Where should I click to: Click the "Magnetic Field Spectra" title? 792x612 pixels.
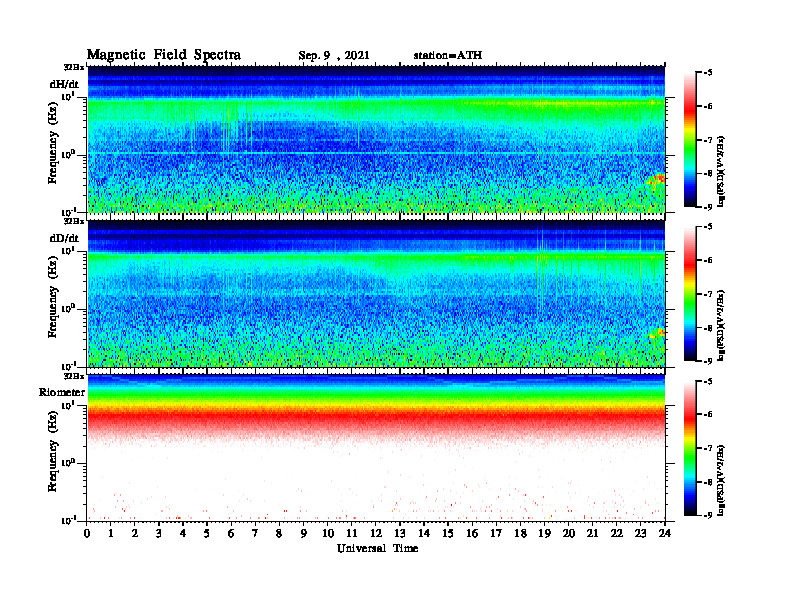click(x=164, y=55)
